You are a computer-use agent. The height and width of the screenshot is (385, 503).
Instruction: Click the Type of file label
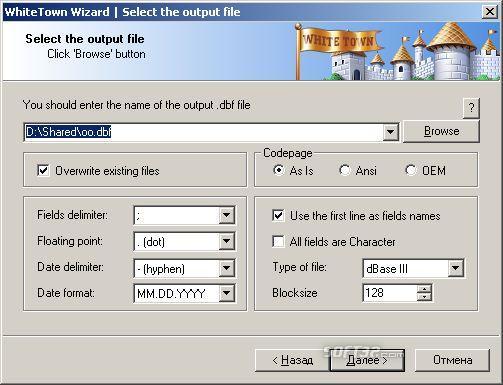tap(299, 267)
